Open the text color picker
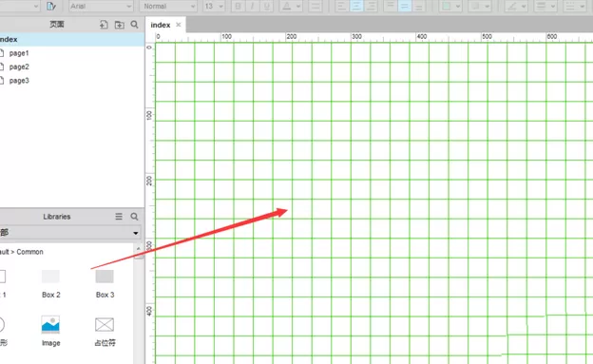593x364 pixels. click(x=291, y=6)
